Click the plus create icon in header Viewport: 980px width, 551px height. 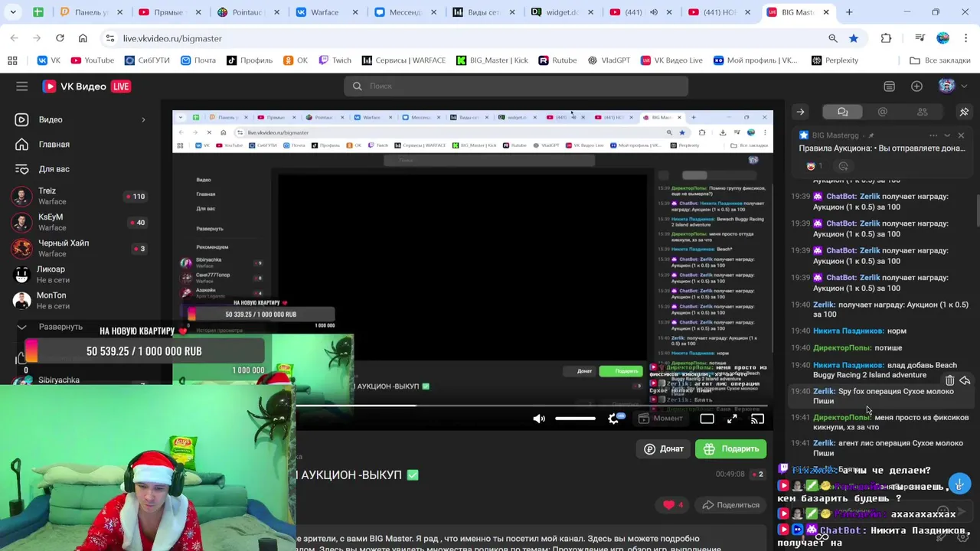click(x=916, y=86)
